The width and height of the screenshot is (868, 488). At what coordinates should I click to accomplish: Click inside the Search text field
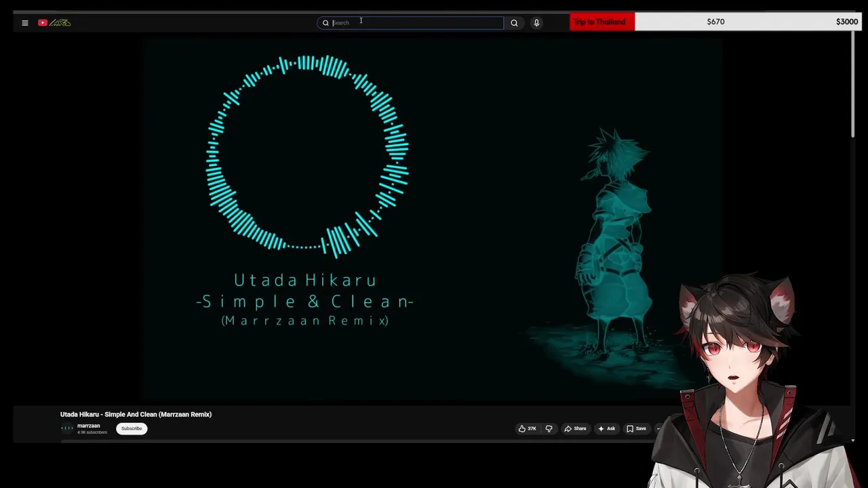point(410,23)
